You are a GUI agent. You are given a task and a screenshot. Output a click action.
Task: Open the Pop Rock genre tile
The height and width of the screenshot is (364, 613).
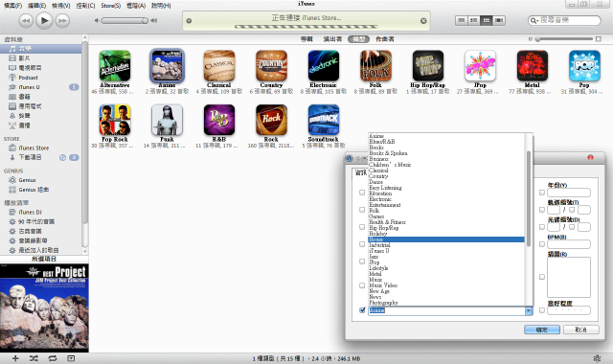click(x=115, y=120)
